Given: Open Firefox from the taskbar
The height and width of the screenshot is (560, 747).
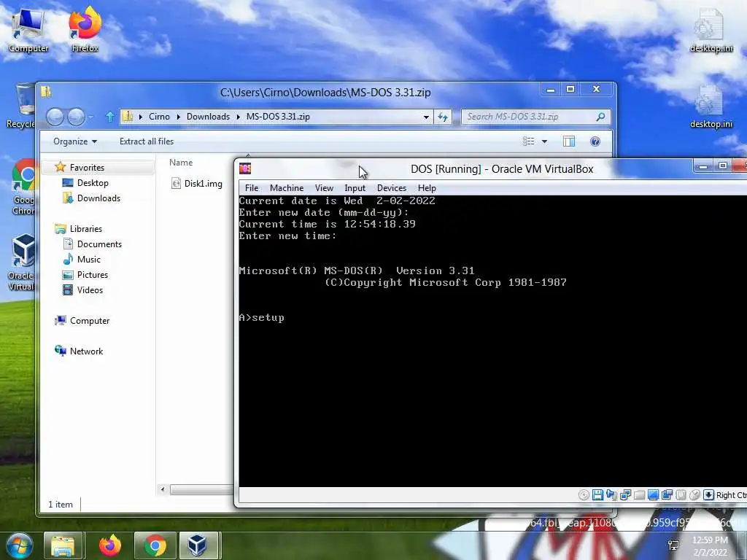Looking at the screenshot, I should point(110,545).
